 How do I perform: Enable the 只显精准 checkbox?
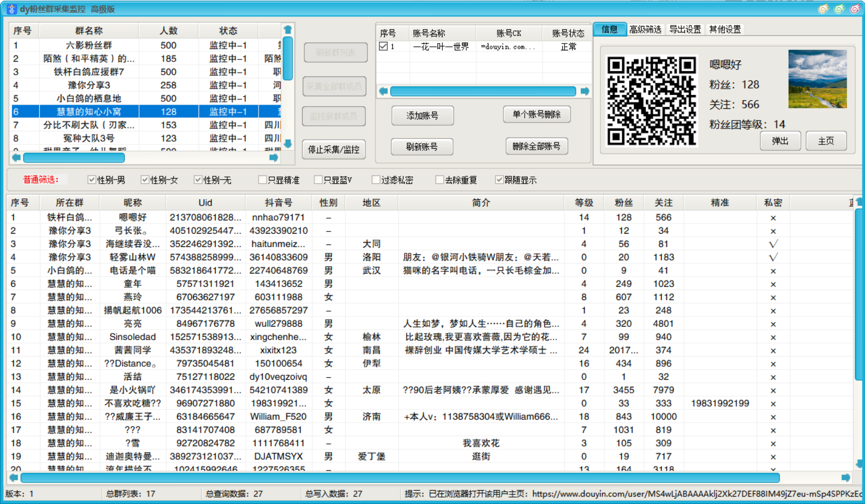[x=262, y=180]
